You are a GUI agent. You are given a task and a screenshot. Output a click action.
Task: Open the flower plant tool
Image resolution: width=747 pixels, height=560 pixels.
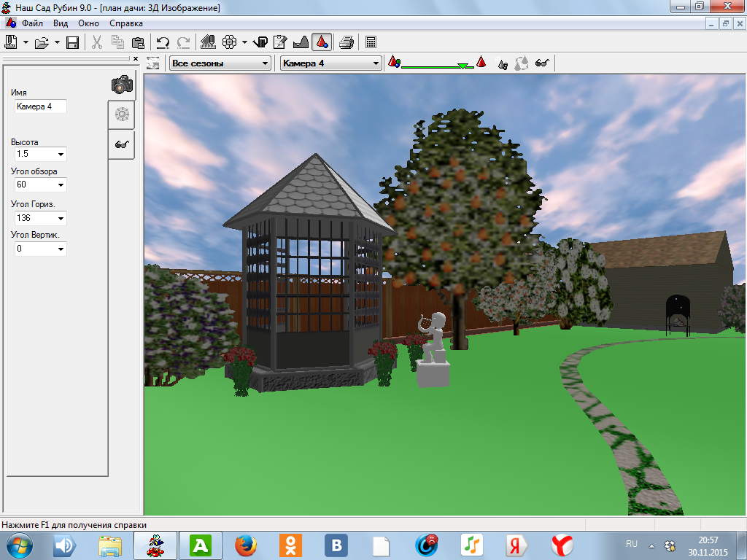coord(229,42)
